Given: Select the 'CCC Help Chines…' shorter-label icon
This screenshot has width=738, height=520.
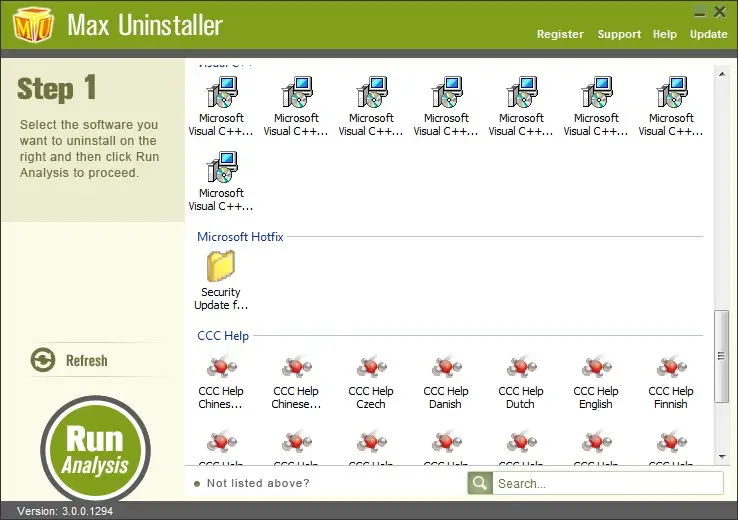Looking at the screenshot, I should point(221,368).
